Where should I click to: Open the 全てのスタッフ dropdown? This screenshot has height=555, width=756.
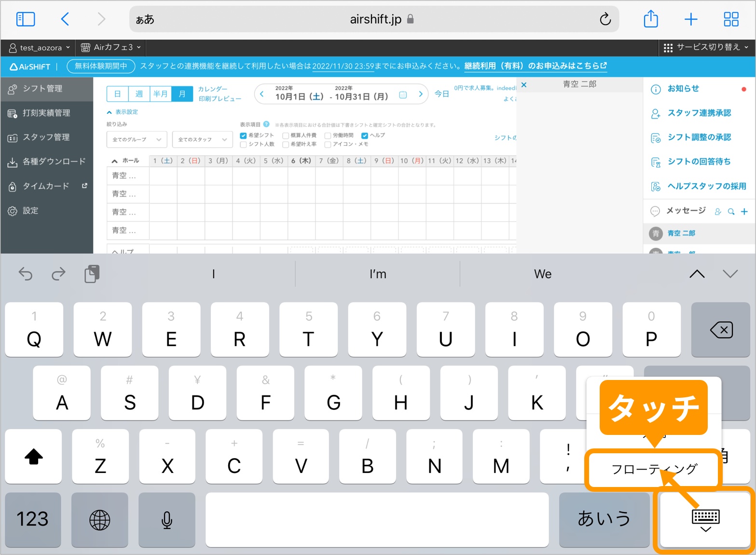point(202,139)
